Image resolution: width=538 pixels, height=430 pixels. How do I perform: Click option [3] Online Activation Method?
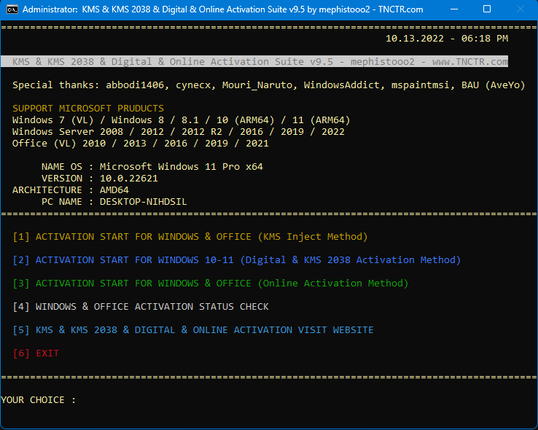210,283
